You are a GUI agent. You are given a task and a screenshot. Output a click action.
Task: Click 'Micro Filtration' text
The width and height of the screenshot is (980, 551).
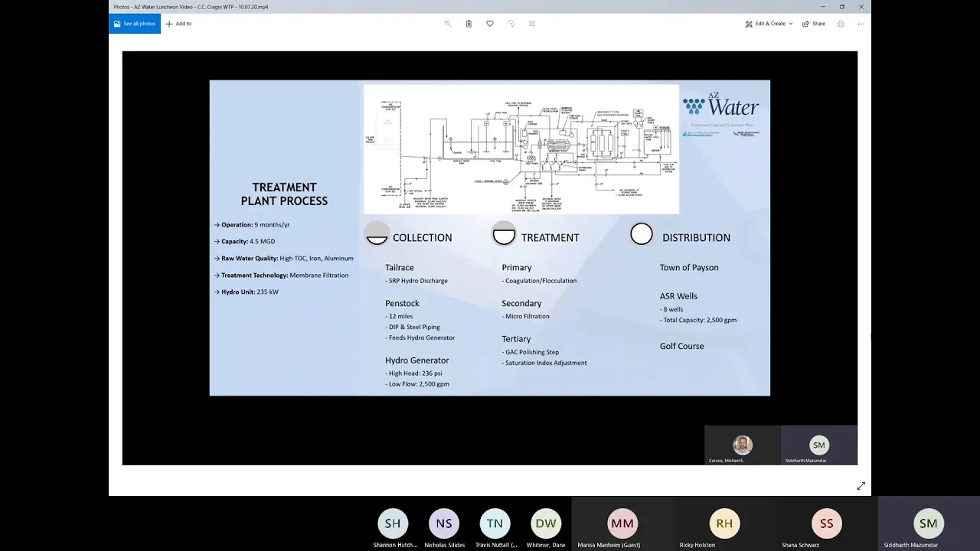coord(526,316)
